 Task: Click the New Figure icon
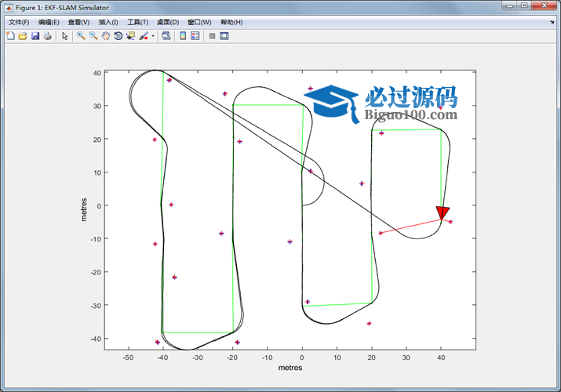pos(11,36)
